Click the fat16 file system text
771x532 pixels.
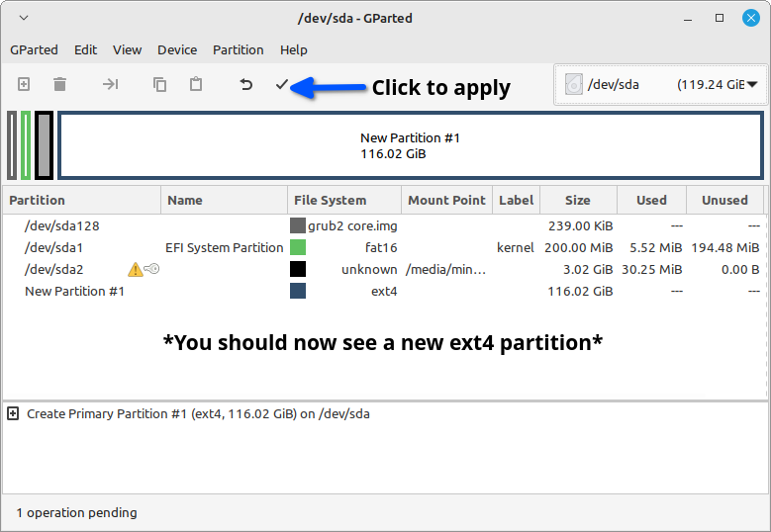(381, 247)
